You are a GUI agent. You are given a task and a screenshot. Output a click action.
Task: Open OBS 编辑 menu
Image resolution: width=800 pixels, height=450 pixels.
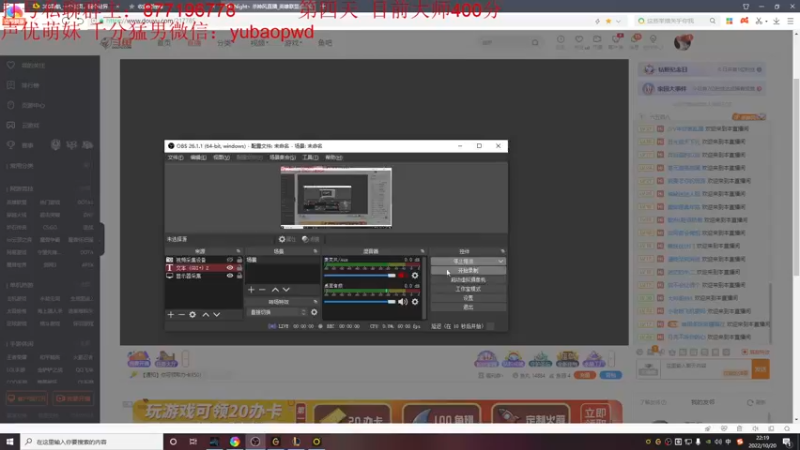coord(198,158)
